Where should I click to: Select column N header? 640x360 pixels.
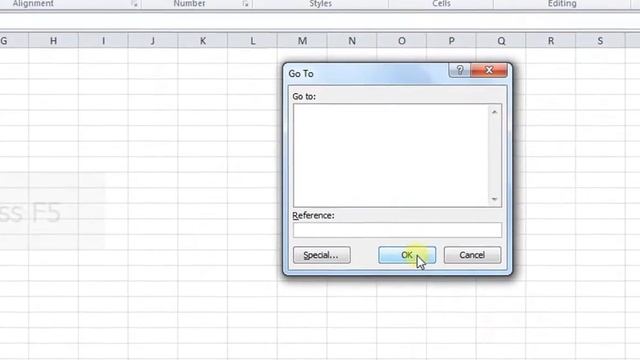click(352, 41)
